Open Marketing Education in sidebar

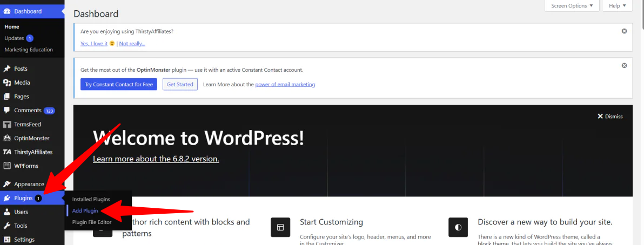click(x=29, y=50)
